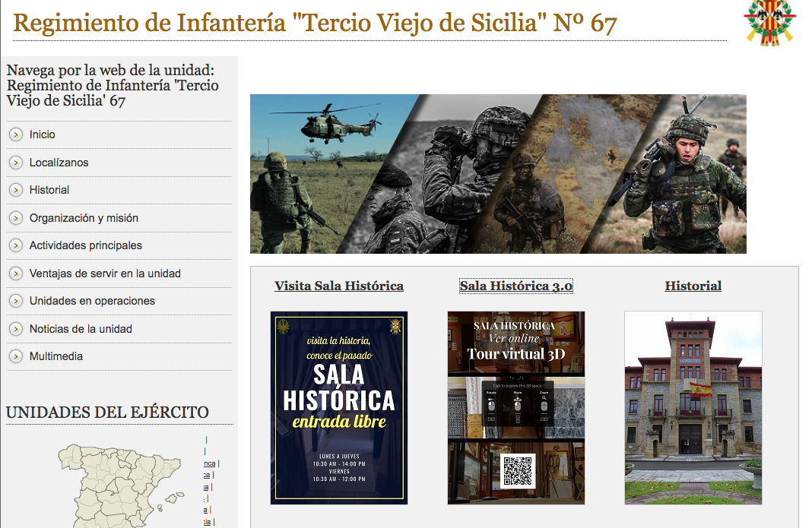Click the Sala Histórica entrada libre poster
The width and height of the screenshot is (812, 528).
pyautogui.click(x=339, y=407)
